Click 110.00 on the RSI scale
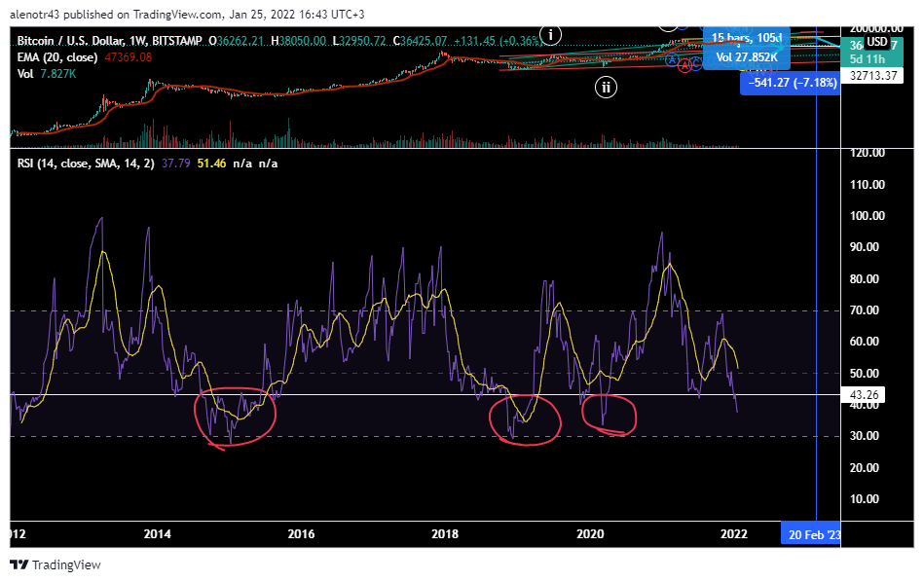924x582 pixels. [868, 185]
